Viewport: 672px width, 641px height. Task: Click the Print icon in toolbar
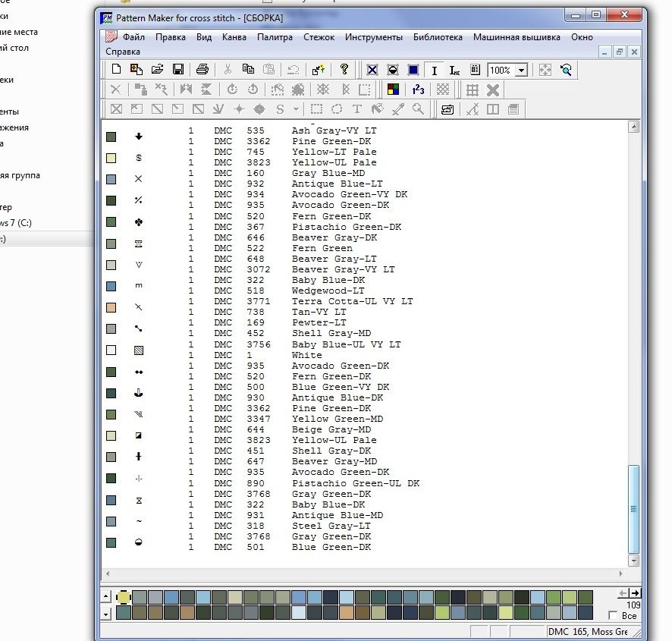pos(203,70)
